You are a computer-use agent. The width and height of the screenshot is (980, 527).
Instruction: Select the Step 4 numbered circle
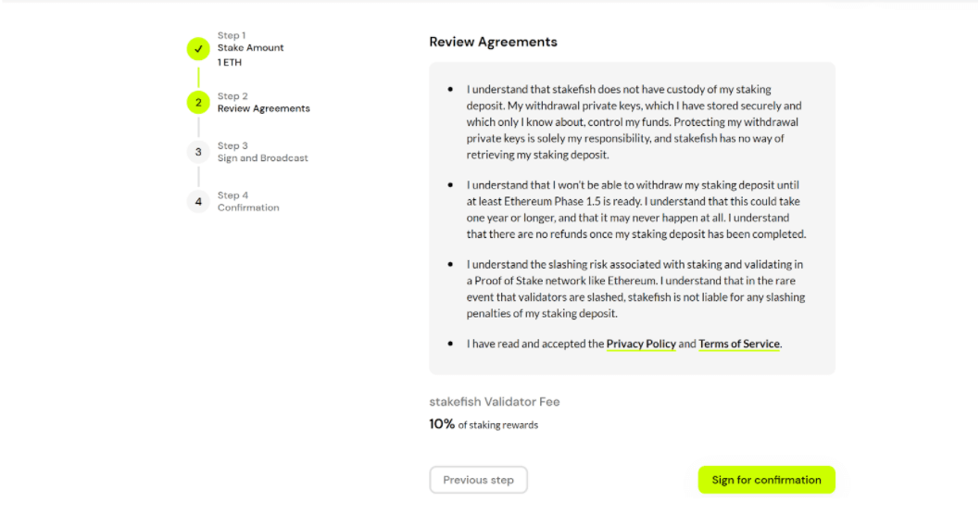(x=198, y=201)
